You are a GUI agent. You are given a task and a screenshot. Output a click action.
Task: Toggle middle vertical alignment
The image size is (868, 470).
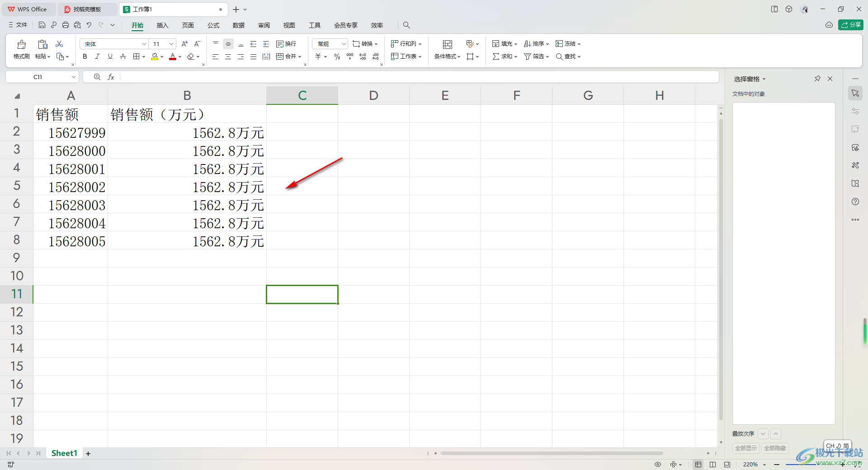coord(228,44)
